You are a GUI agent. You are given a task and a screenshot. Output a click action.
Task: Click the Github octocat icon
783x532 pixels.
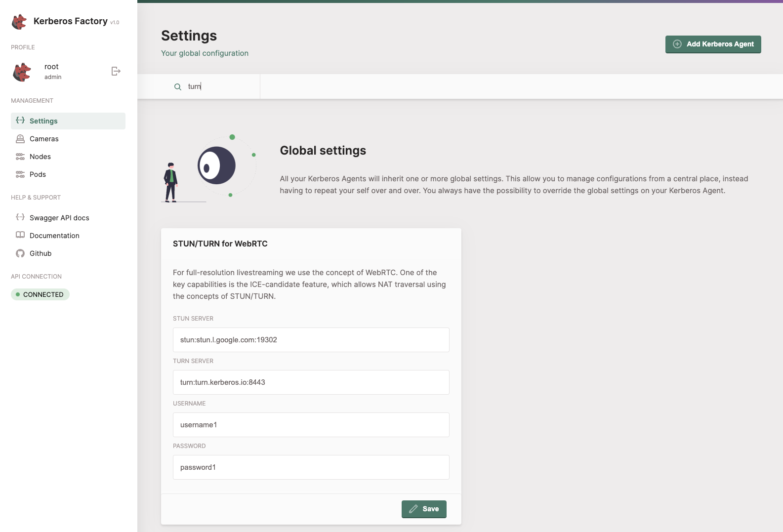point(20,253)
